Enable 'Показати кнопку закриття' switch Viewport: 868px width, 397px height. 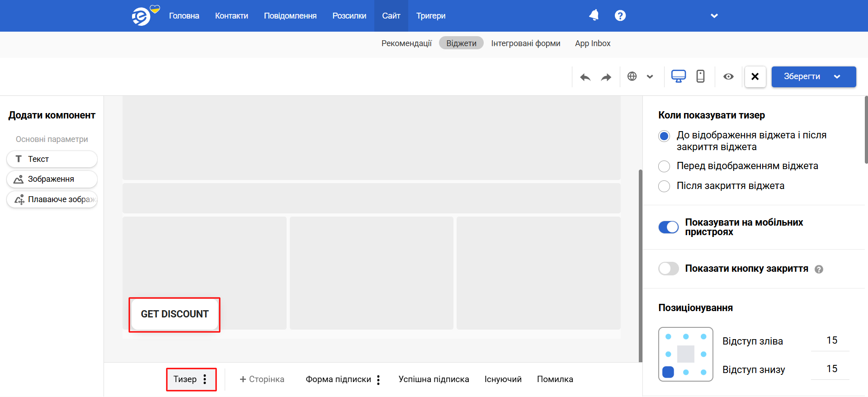click(x=669, y=269)
